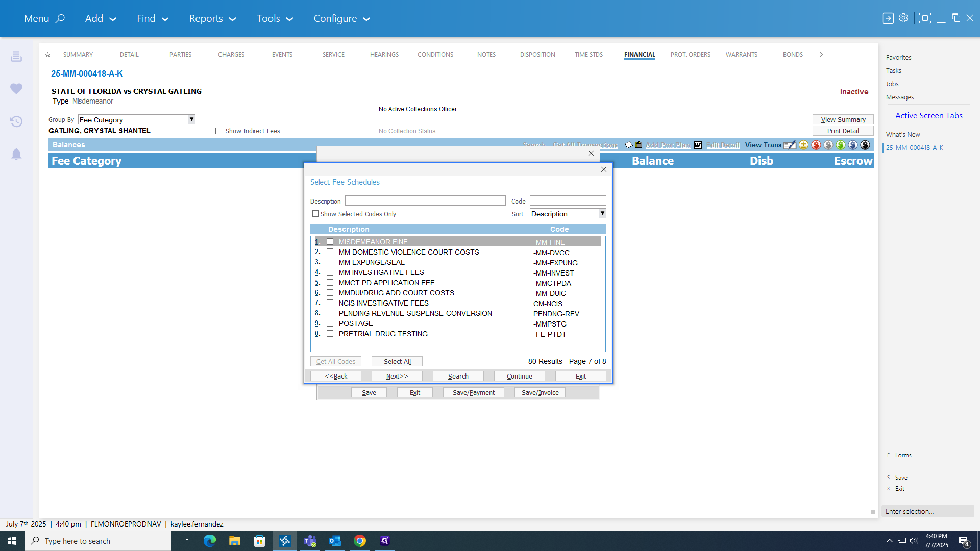This screenshot has height=551, width=980.
Task: Check the MM EXPUNGE/SEAL checkbox
Action: (x=330, y=262)
